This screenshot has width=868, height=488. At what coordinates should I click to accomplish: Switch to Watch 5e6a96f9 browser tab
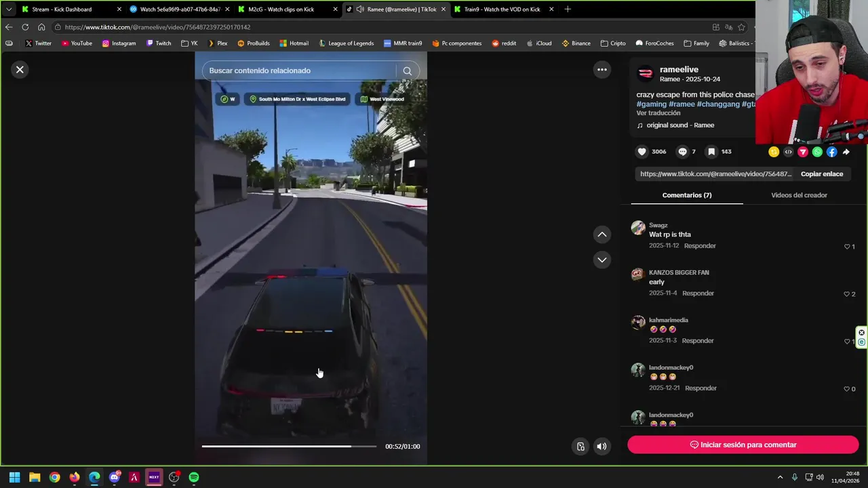179,9
